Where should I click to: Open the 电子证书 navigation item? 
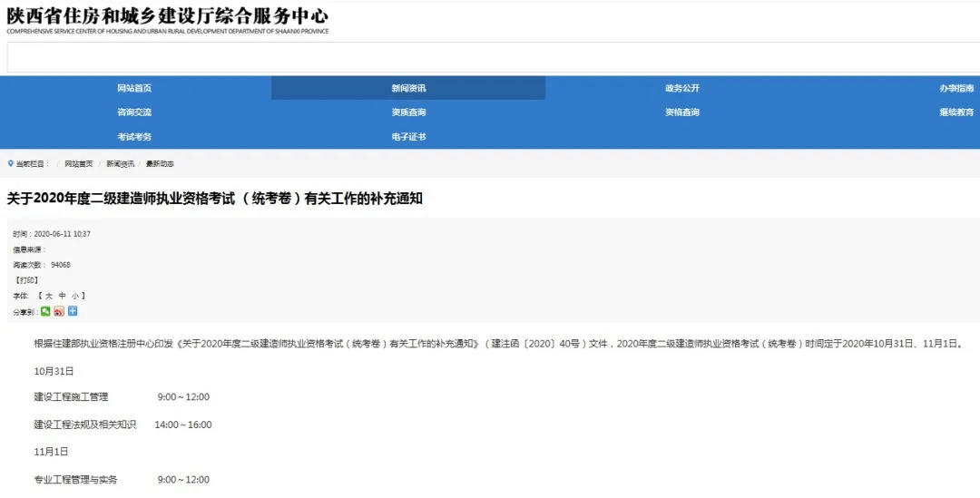408,137
